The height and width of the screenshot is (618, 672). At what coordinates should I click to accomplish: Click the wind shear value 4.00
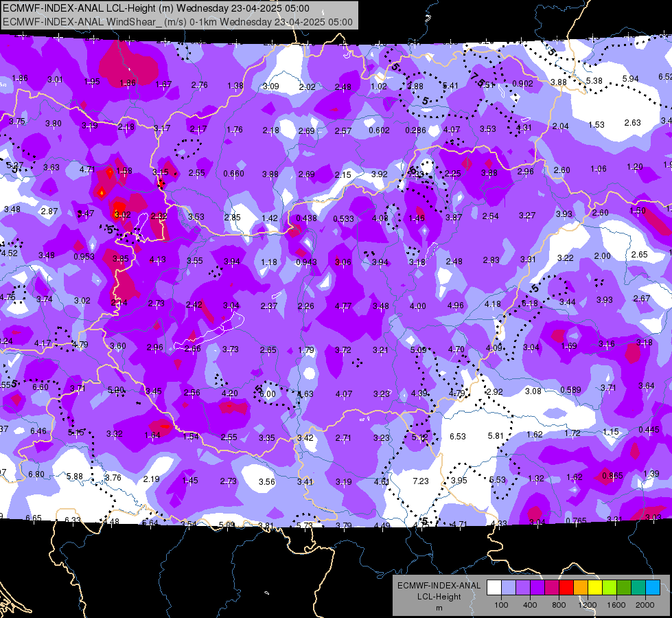[417, 306]
